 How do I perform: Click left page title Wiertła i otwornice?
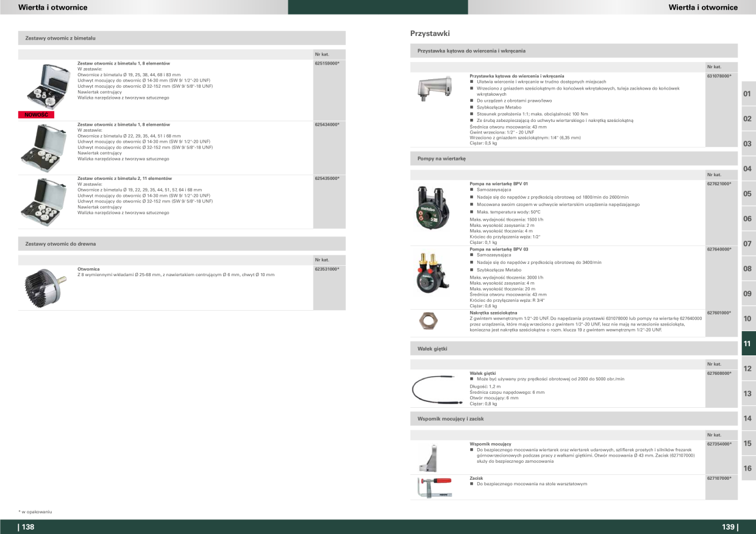[x=53, y=7]
